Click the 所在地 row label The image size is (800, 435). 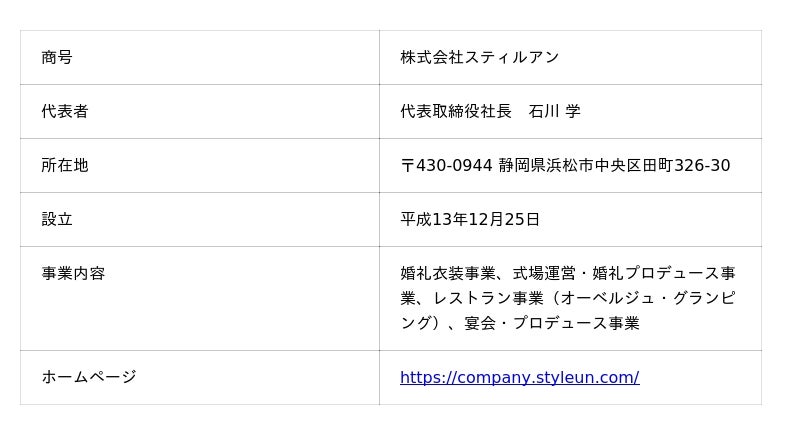tap(65, 165)
